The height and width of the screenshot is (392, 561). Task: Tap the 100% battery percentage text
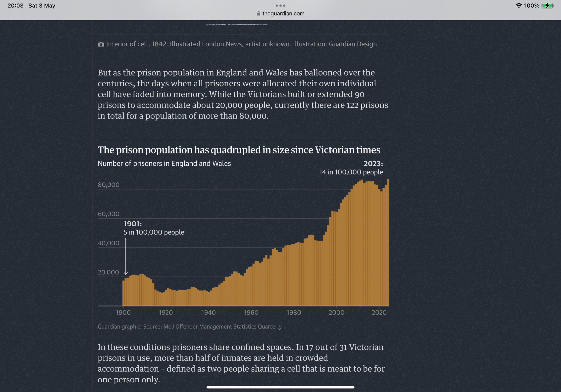click(531, 6)
